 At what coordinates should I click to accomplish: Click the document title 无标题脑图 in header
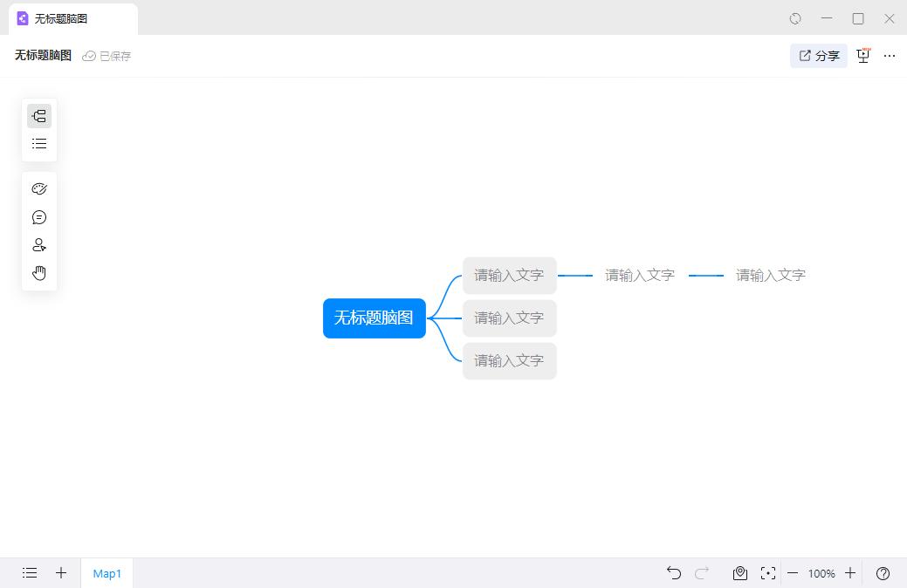[44, 56]
